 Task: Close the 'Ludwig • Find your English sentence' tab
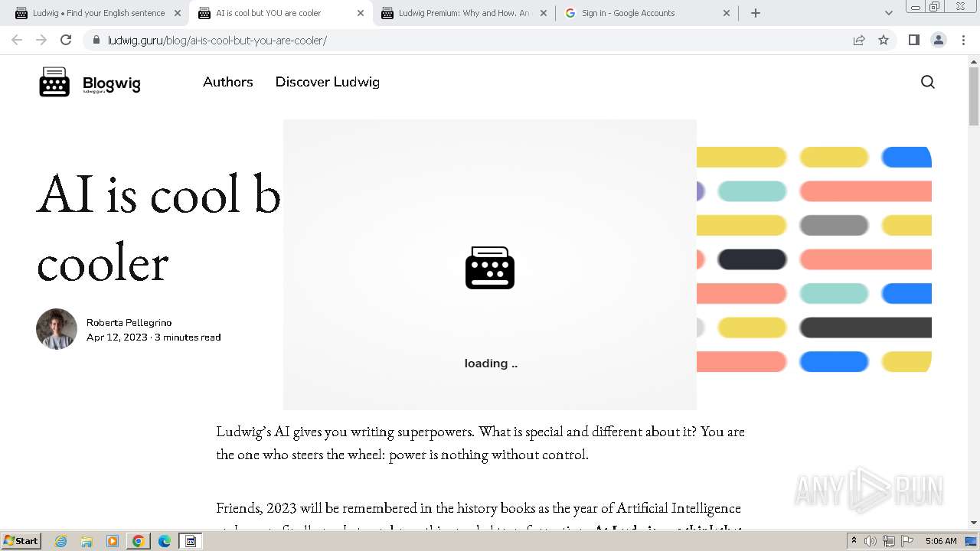point(178,13)
